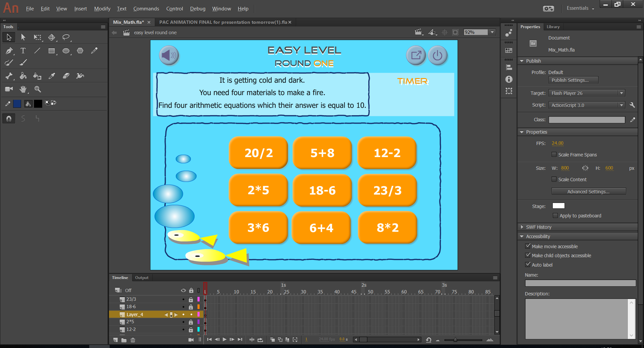Viewport: 644px width, 348px height.
Task: Collapse the Accessibility section
Action: click(x=522, y=236)
